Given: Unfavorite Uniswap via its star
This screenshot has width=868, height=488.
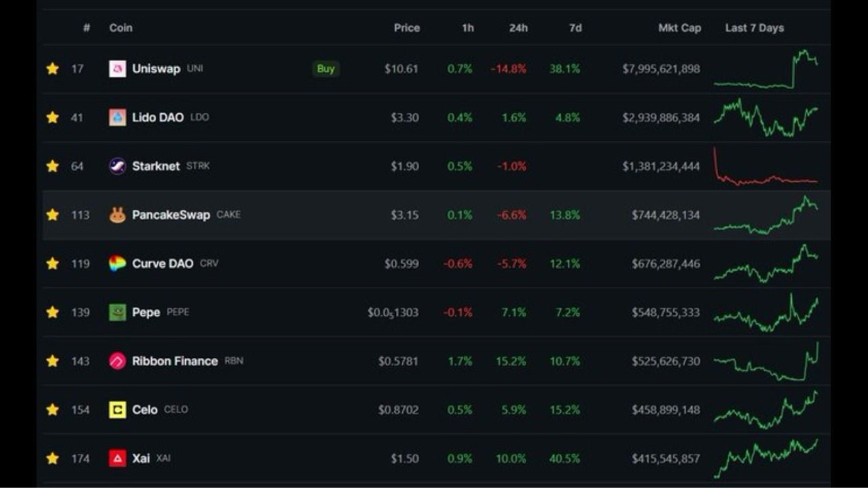Looking at the screenshot, I should tap(53, 69).
